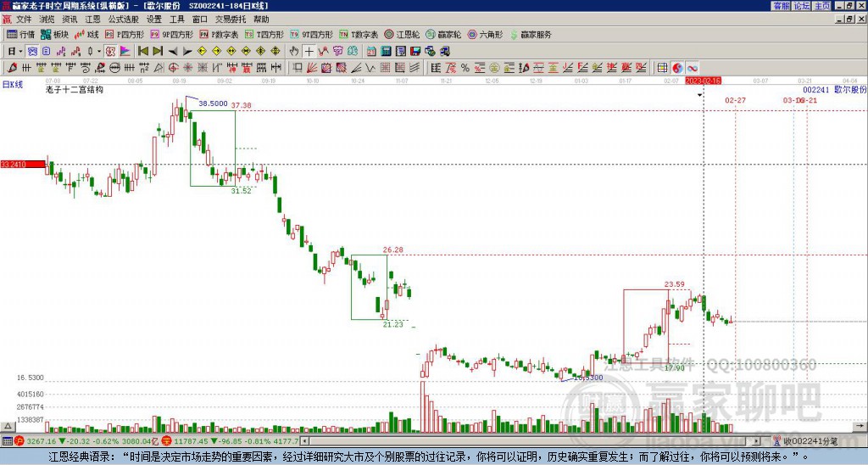Click the app logo icon in menu bar

7,20
